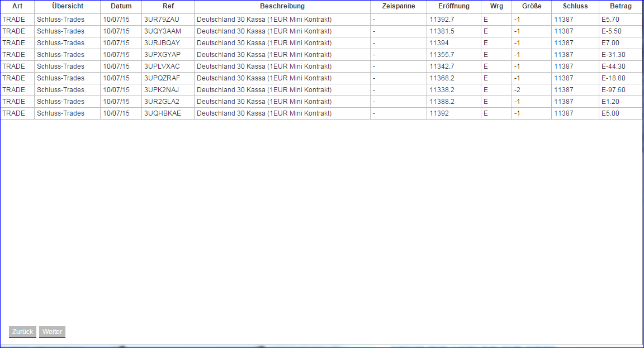The image size is (644, 348).
Task: Click the Schluss column header
Action: [574, 6]
